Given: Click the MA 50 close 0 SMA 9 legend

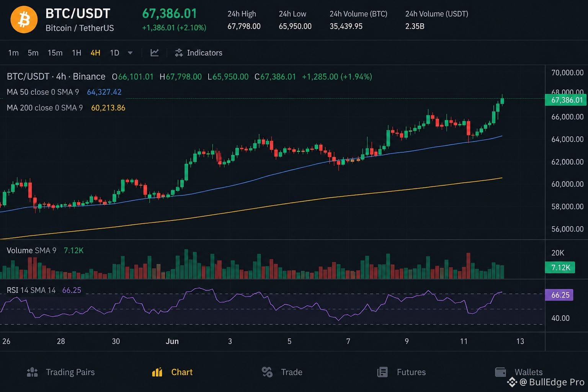Looking at the screenshot, I should [x=43, y=92].
